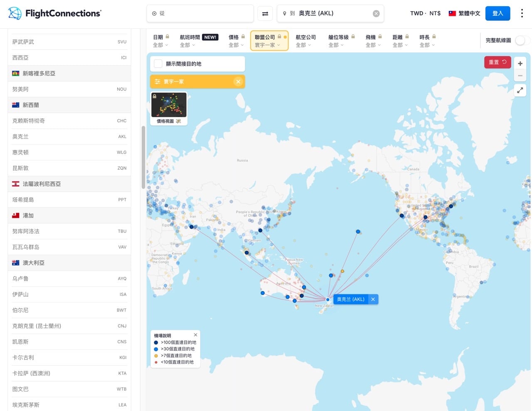Click the Tonga flag icon
Screen dimensions: 532x411
(x=16, y=215)
